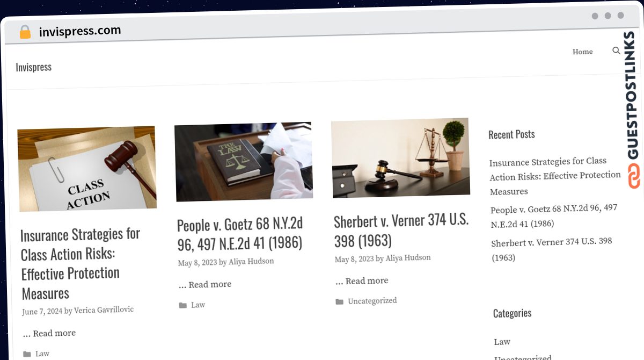644x360 pixels.
Task: Open recent post Insurance Strategies for Class Action
Action: pyautogui.click(x=555, y=176)
